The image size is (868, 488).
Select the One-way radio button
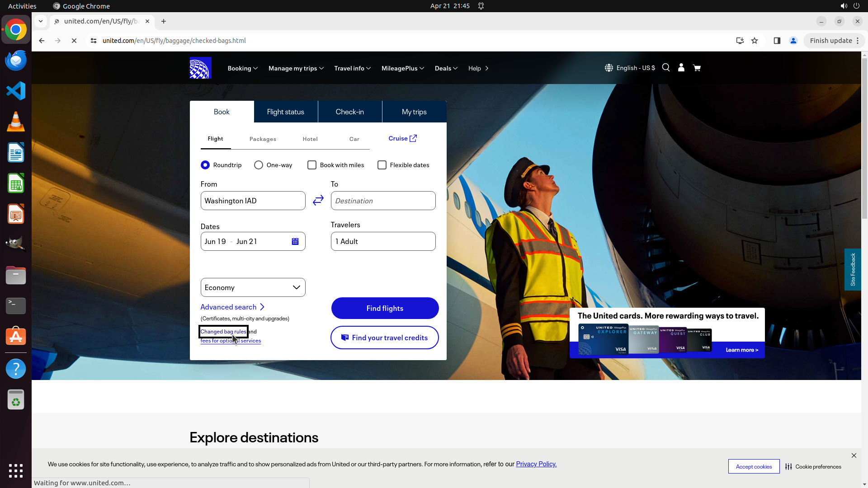(259, 165)
